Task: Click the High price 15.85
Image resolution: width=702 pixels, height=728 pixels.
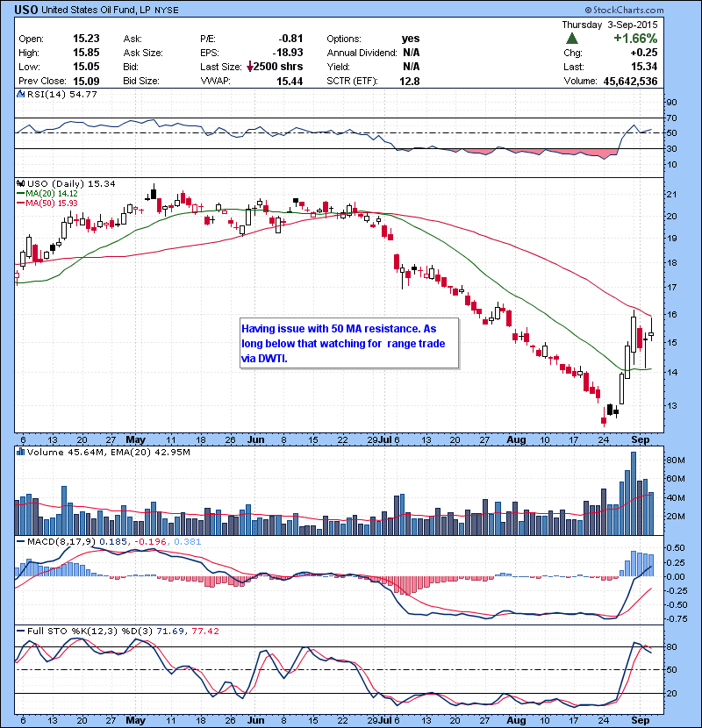Action: point(86,53)
